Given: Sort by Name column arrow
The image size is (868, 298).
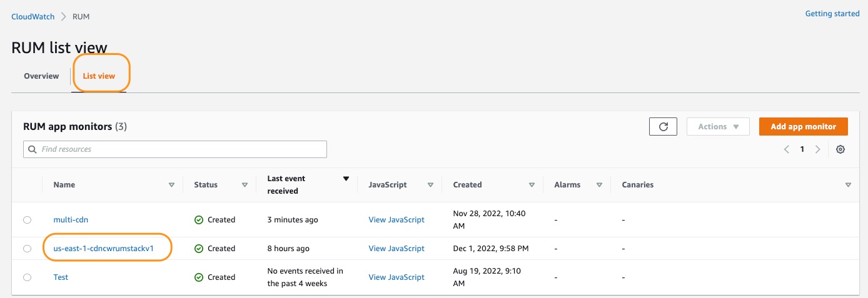Looking at the screenshot, I should click(171, 185).
